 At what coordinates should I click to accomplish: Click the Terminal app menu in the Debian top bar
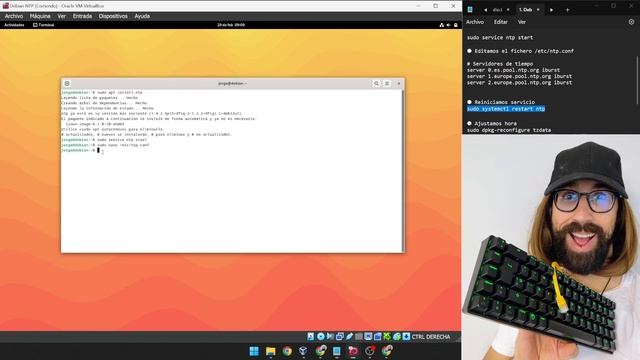(x=44, y=25)
